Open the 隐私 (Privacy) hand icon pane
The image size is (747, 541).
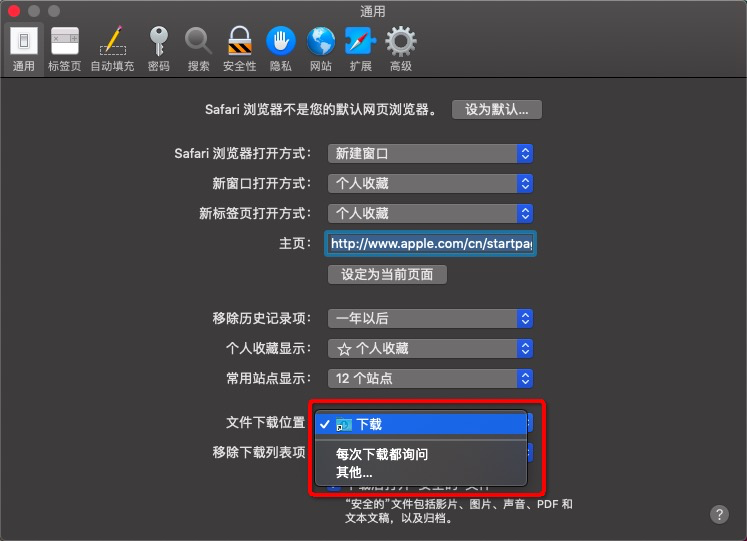tap(281, 50)
